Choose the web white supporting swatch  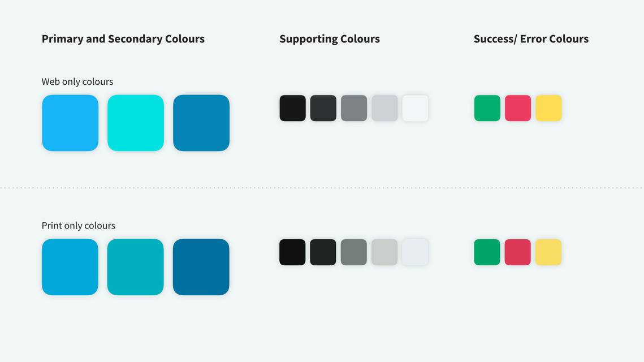415,108
